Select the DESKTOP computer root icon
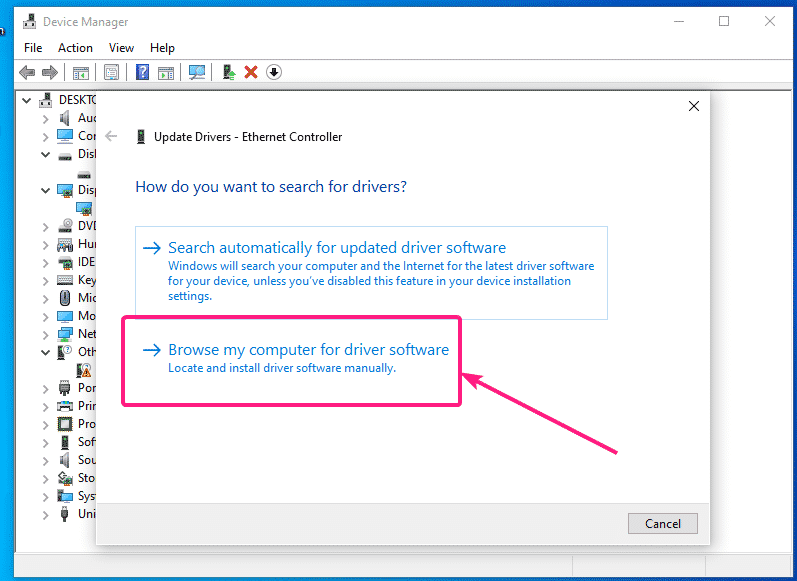 point(46,100)
